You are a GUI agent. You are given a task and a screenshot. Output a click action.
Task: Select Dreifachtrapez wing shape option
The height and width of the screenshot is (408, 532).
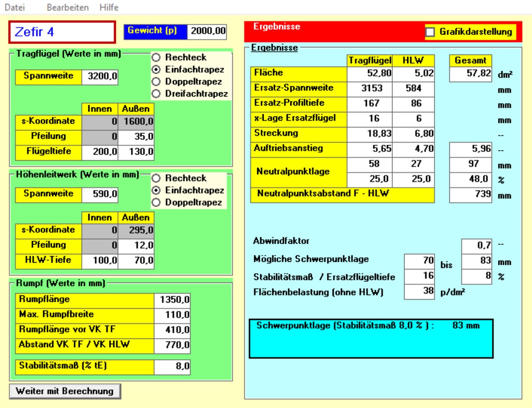156,94
